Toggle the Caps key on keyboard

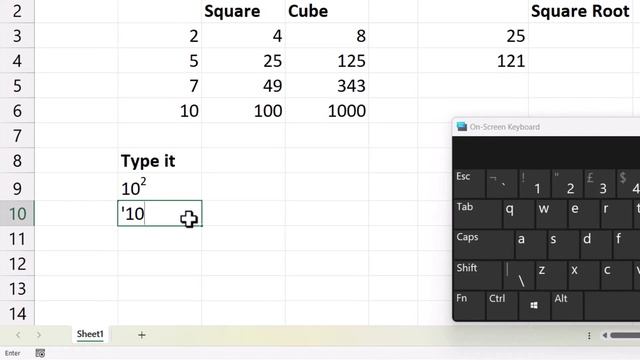tap(484, 244)
